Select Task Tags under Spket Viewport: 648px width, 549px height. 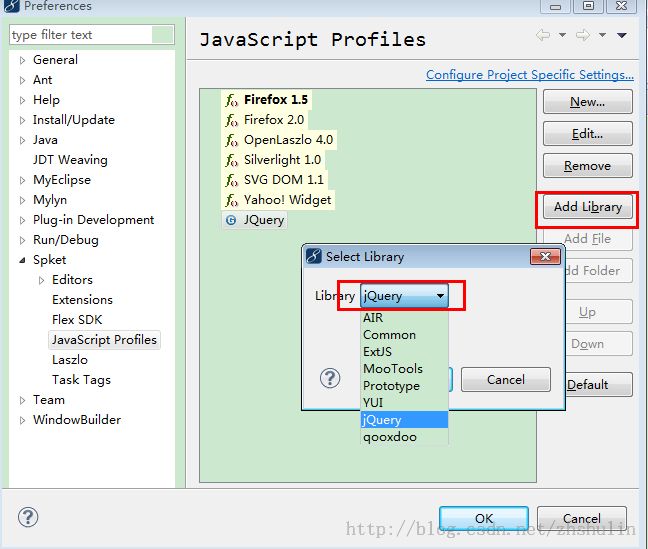[81, 380]
